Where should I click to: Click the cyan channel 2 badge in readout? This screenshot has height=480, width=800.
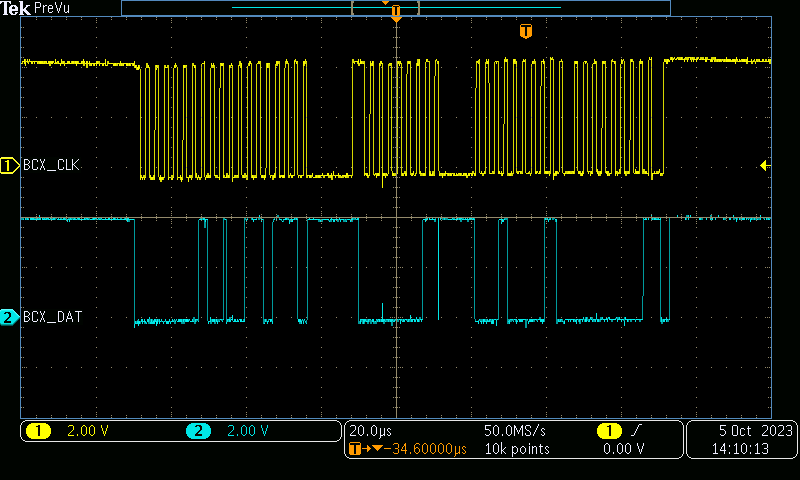198,431
